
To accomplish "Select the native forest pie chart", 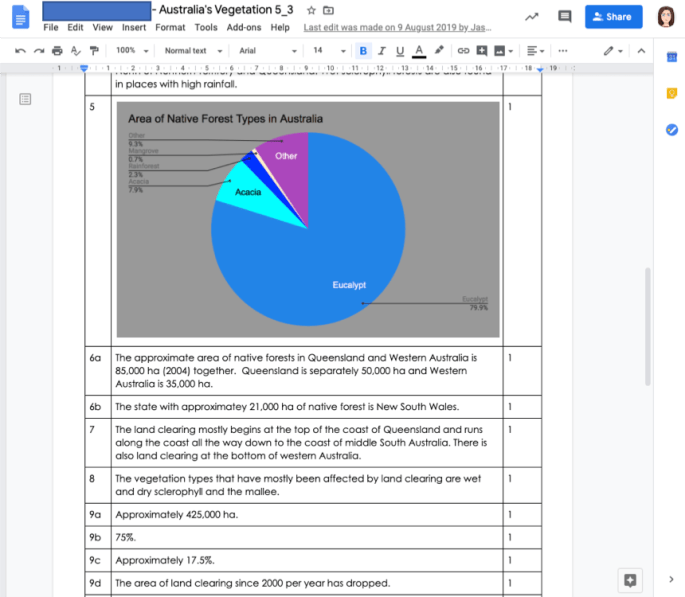I will 308,220.
